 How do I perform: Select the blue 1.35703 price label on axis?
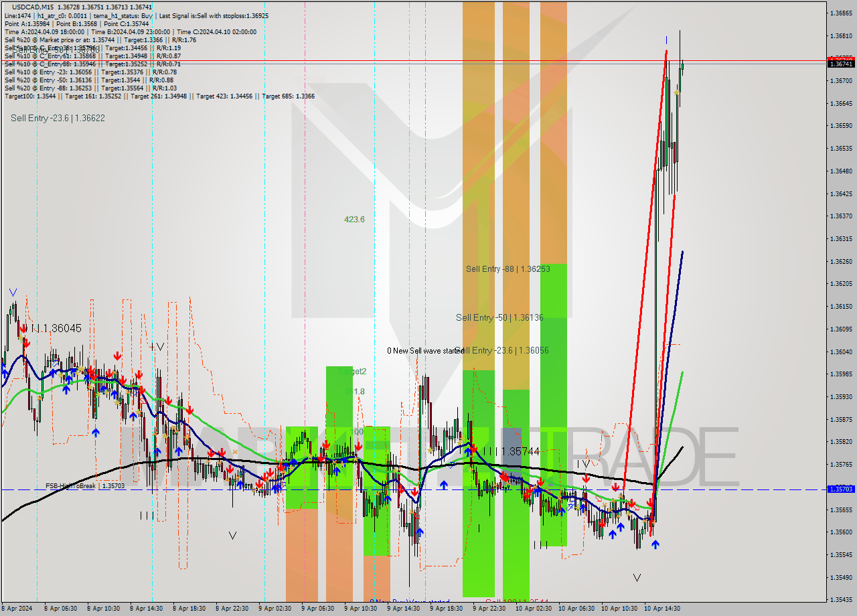click(841, 489)
